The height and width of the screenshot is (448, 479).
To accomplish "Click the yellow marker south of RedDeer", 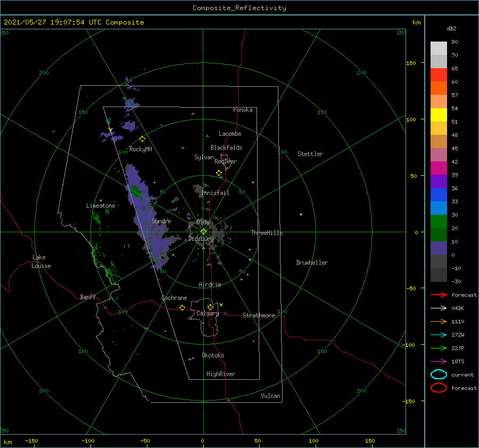I will coord(219,173).
